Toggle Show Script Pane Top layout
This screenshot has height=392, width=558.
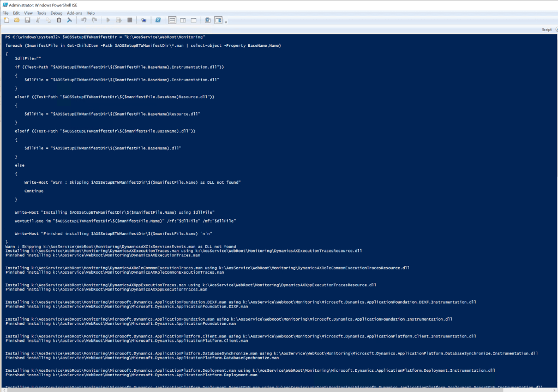(172, 20)
